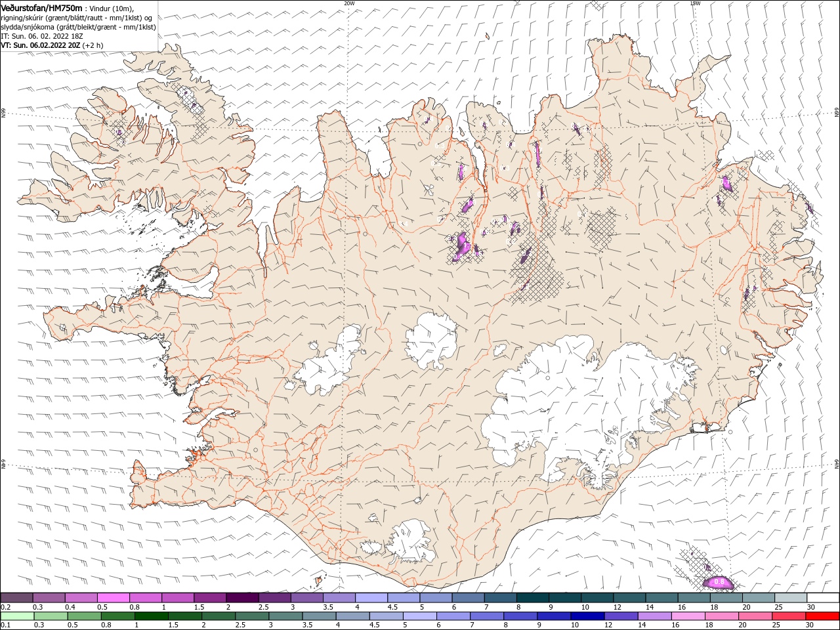Click the light lavender swatch labelled 4 in the top legend row
Screen dimensions: 840x630
[x=371, y=598]
